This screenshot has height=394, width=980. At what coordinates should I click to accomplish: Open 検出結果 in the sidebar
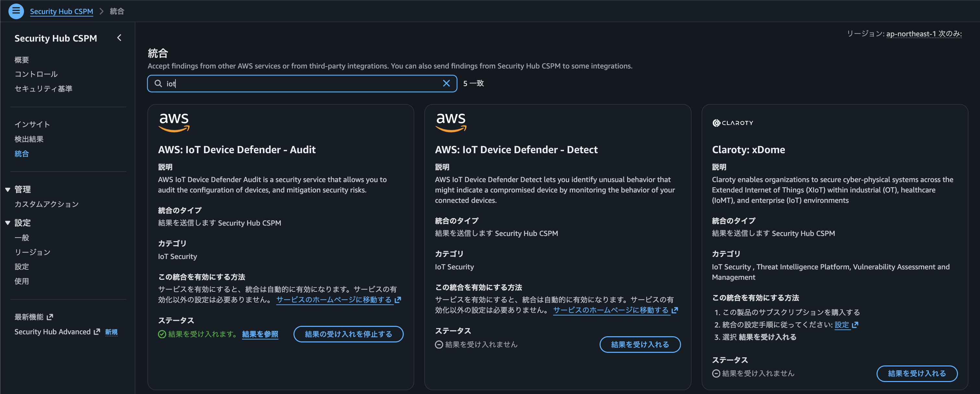click(29, 139)
